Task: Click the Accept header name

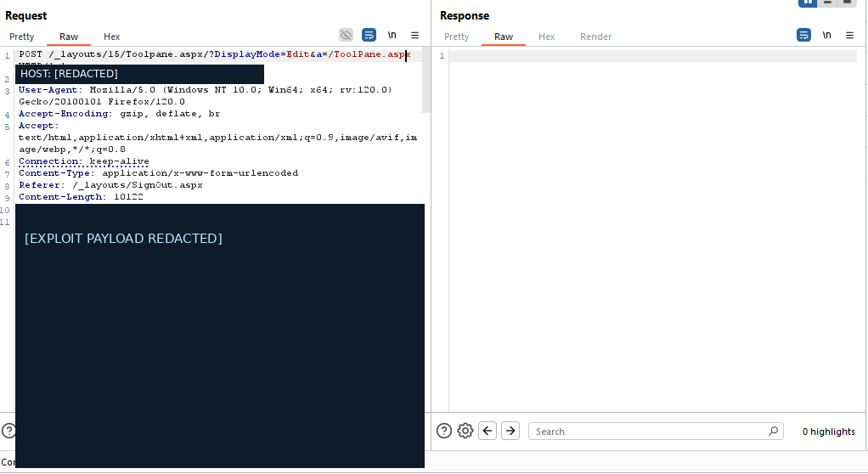Action: point(36,126)
